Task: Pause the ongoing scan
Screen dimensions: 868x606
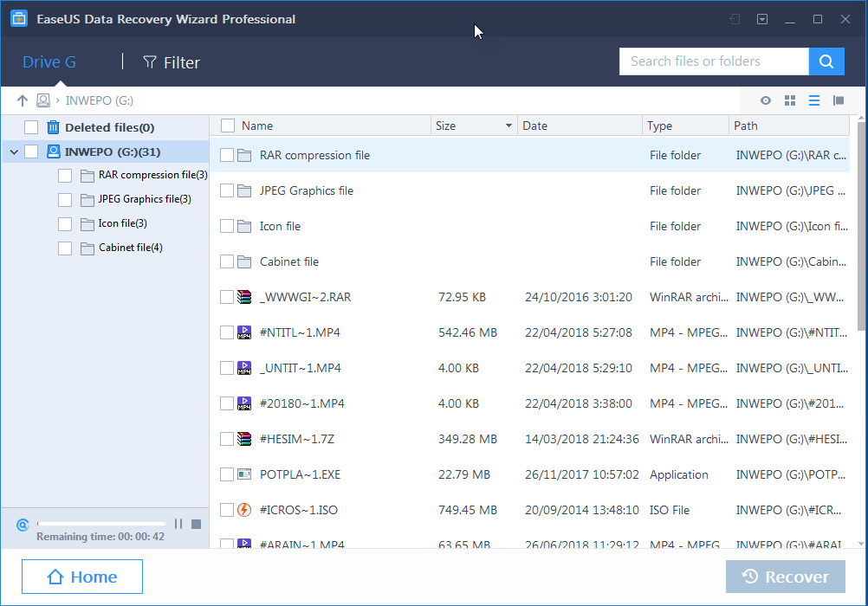Action: click(178, 524)
